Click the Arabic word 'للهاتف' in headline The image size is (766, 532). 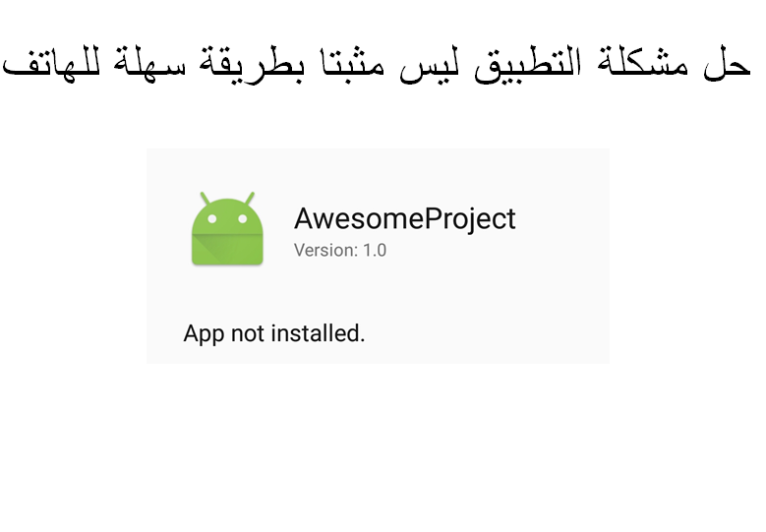tap(51, 62)
